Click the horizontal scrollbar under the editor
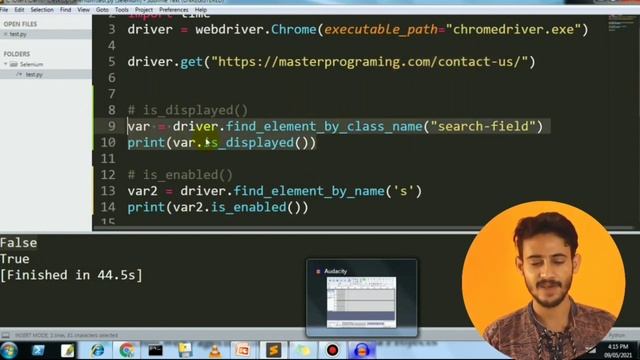 pos(363,228)
